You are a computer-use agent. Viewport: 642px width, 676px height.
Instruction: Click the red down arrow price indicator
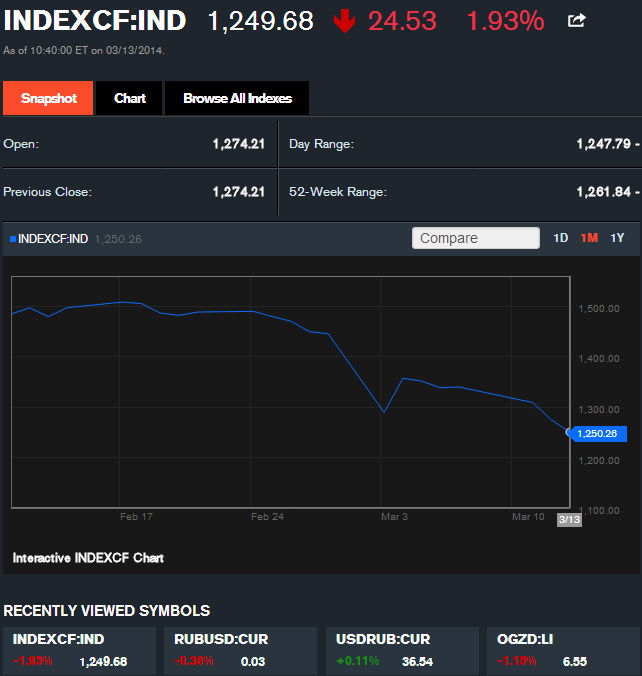[344, 21]
